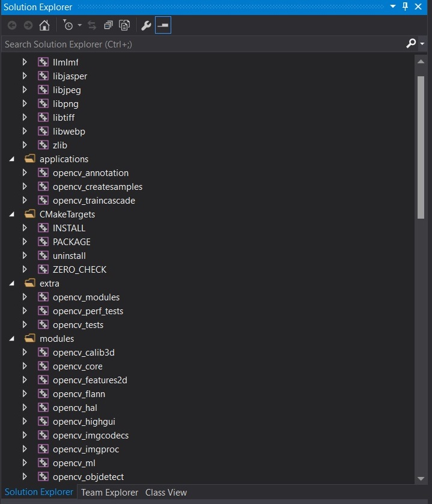
Task: Click the Forward navigation arrow
Action: pos(28,25)
